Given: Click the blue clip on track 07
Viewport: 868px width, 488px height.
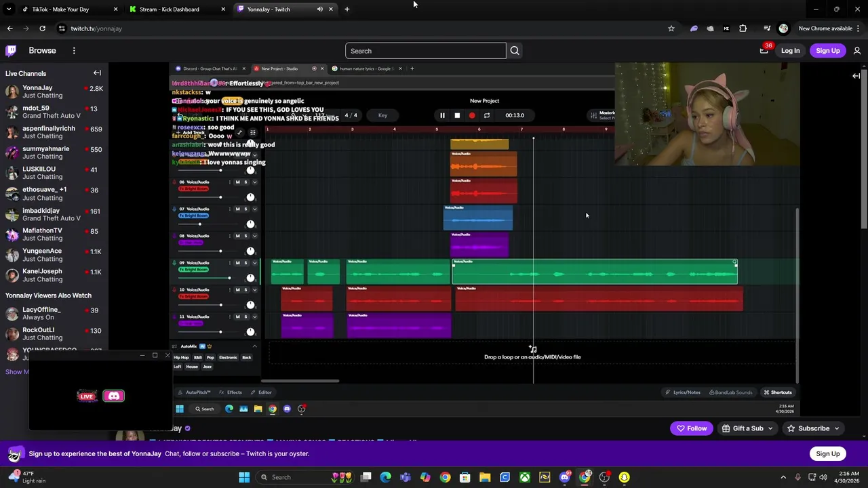Looking at the screenshot, I should (x=478, y=218).
